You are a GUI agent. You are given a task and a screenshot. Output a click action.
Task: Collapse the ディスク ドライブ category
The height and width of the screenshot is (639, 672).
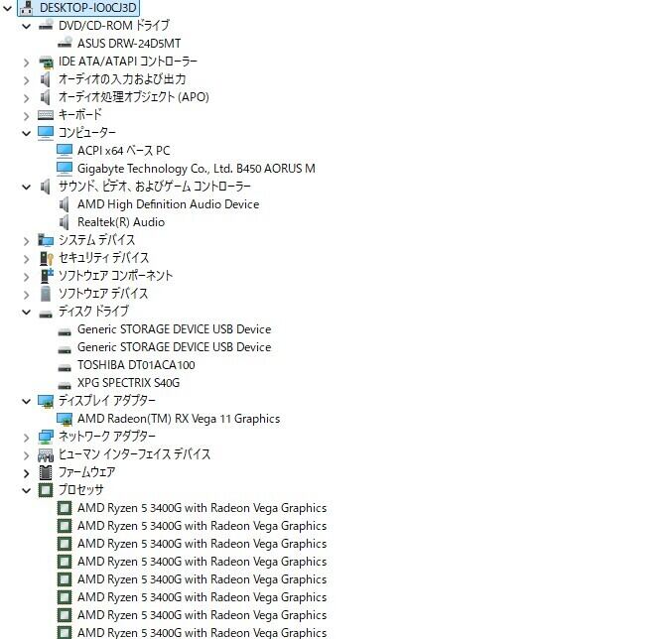27,313
